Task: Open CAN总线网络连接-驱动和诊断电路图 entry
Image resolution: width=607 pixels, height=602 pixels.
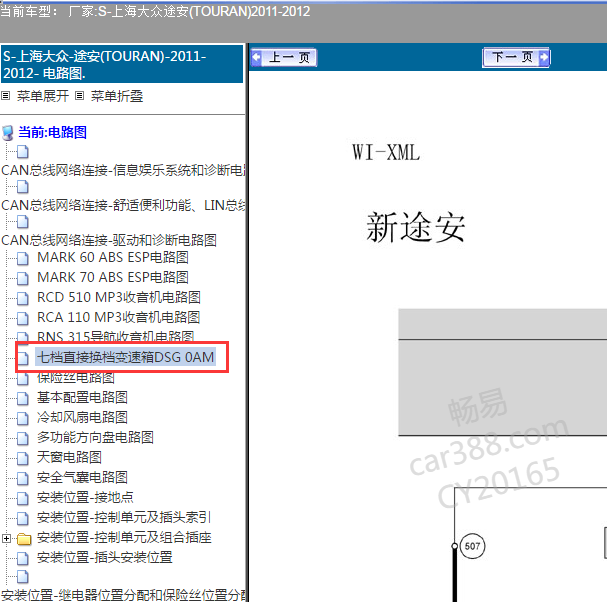Action: 109,240
